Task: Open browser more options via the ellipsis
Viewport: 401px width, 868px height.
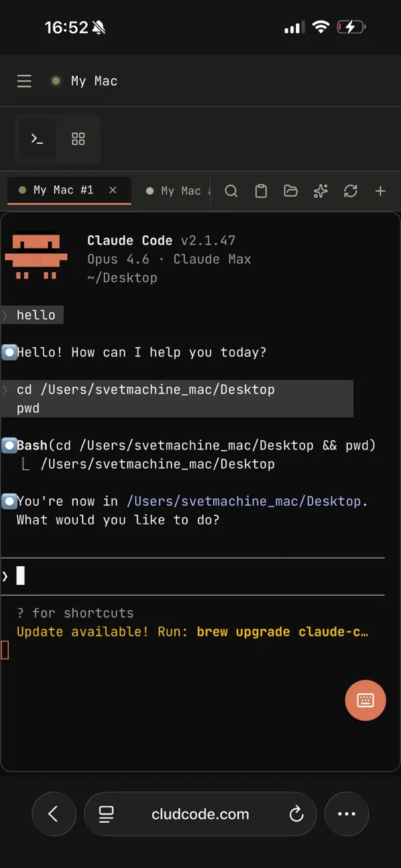Action: click(x=346, y=814)
